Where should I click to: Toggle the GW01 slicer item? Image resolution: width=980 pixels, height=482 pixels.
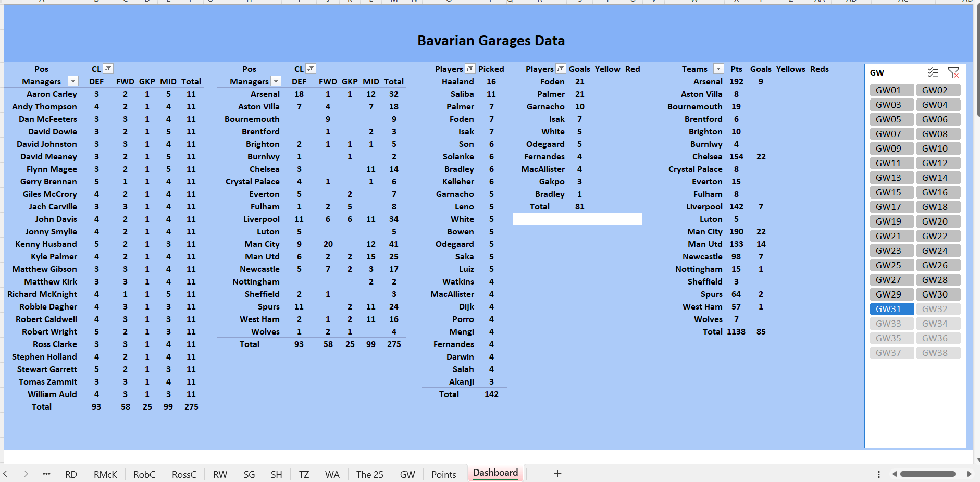tap(892, 90)
